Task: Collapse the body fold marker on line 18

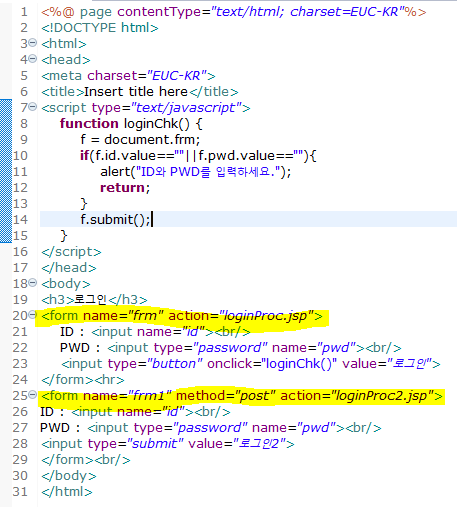Action: click(x=32, y=283)
